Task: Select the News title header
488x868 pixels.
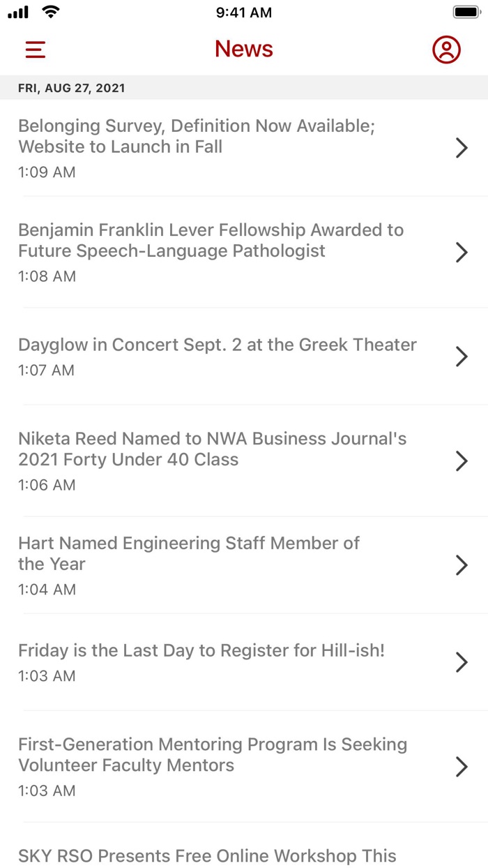Action: [x=244, y=49]
